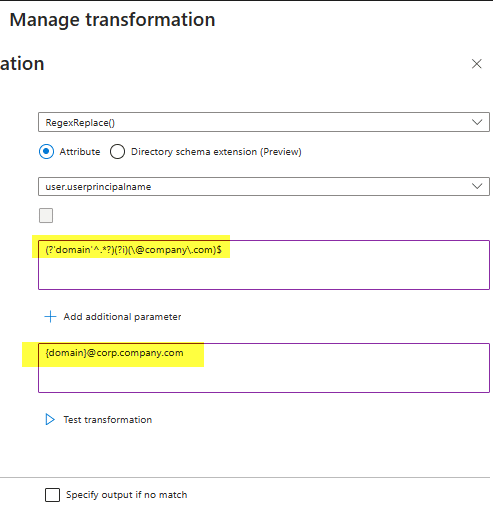Click the Add additional parameter link
This screenshot has height=529, width=493.
point(122,317)
